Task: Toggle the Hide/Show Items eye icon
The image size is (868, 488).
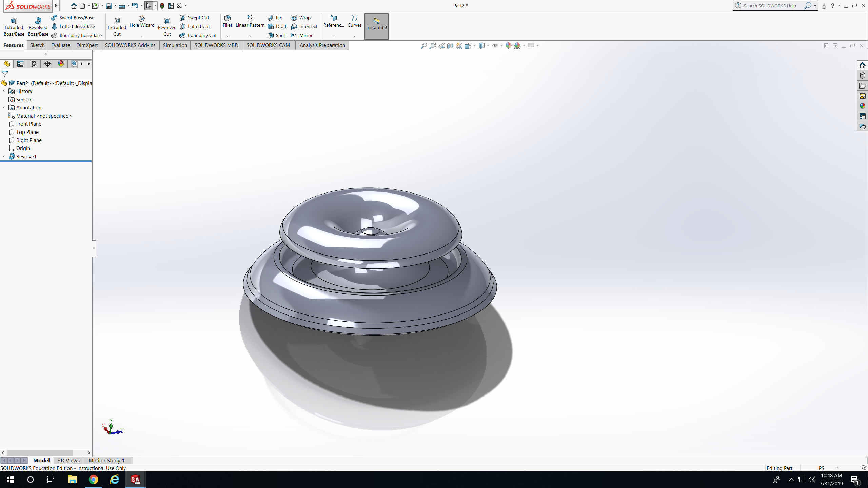Action: 495,46
